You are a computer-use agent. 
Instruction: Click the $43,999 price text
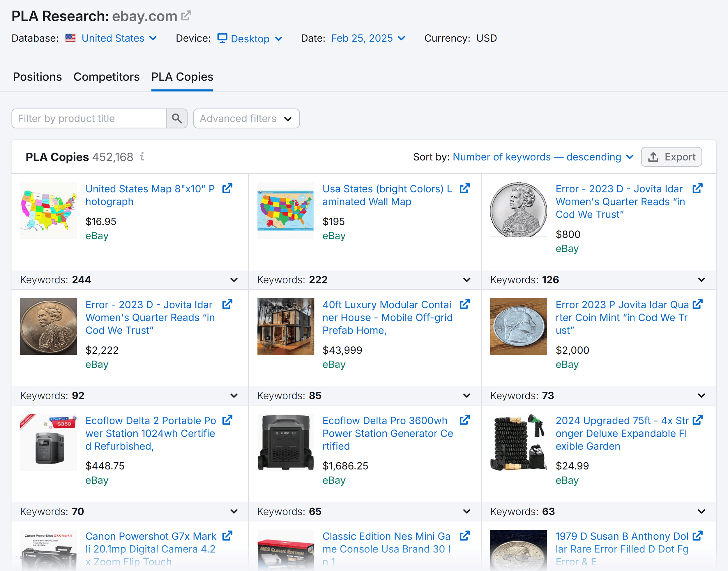[x=342, y=350]
